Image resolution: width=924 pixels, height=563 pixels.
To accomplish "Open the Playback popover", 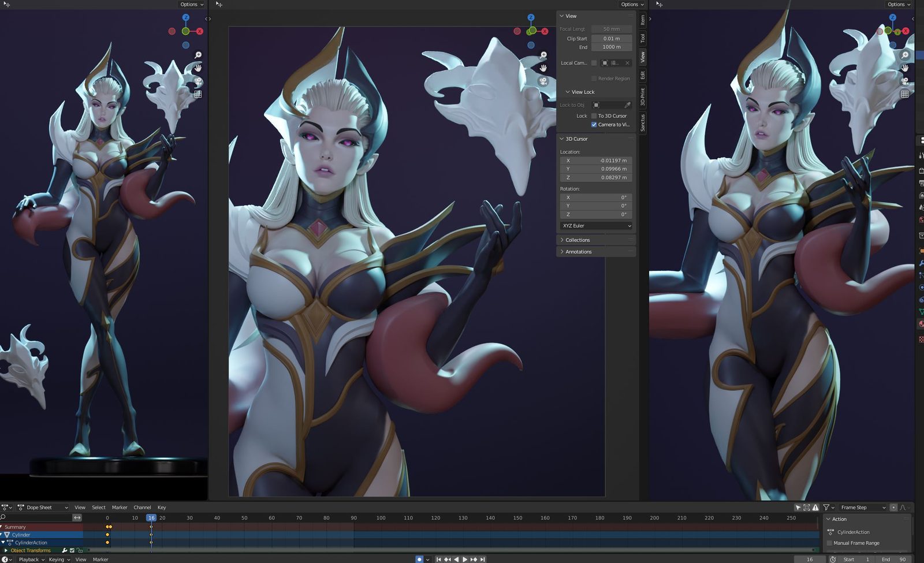I will coord(31,560).
